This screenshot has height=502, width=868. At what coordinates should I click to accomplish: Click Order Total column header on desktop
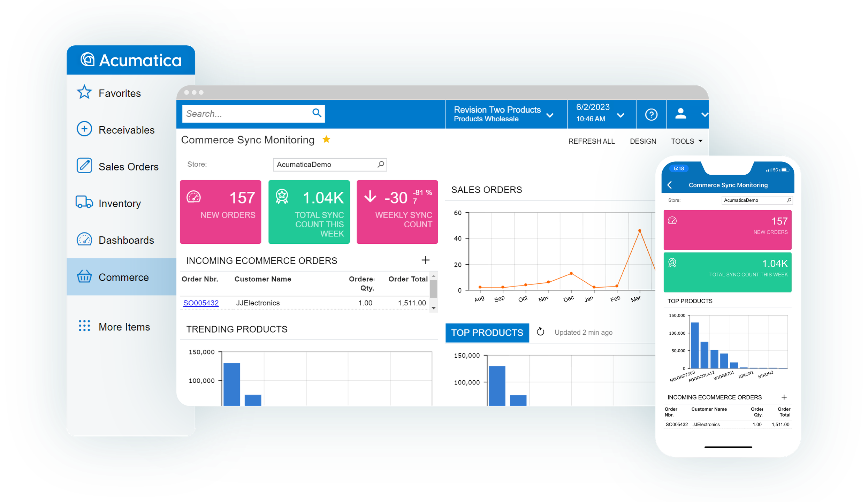pos(408,279)
